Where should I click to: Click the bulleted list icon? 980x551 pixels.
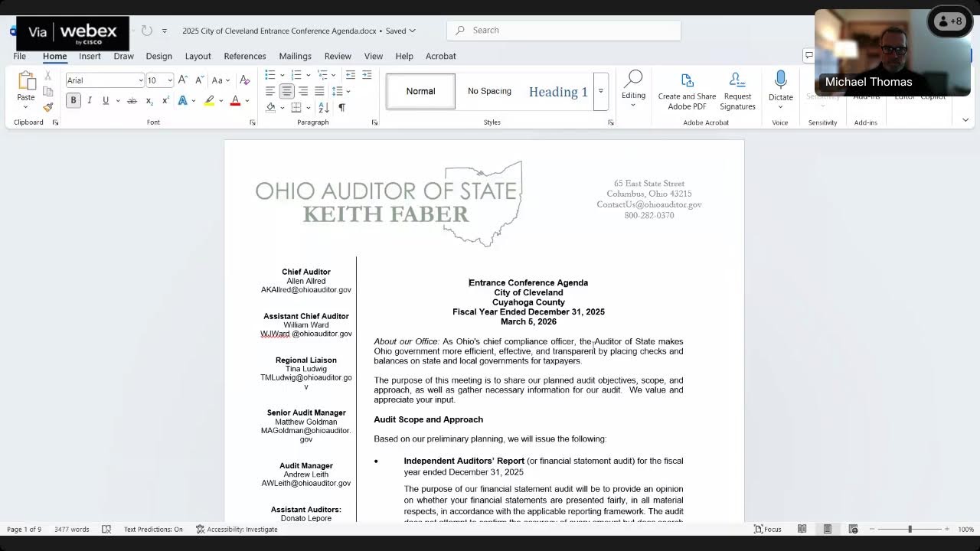click(x=270, y=74)
